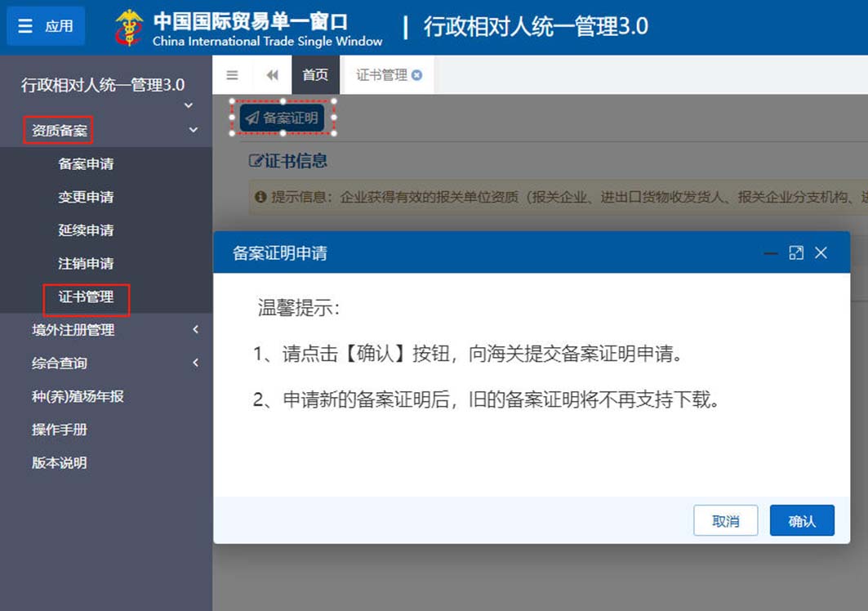Click 确认 to submit the application

pos(802,520)
